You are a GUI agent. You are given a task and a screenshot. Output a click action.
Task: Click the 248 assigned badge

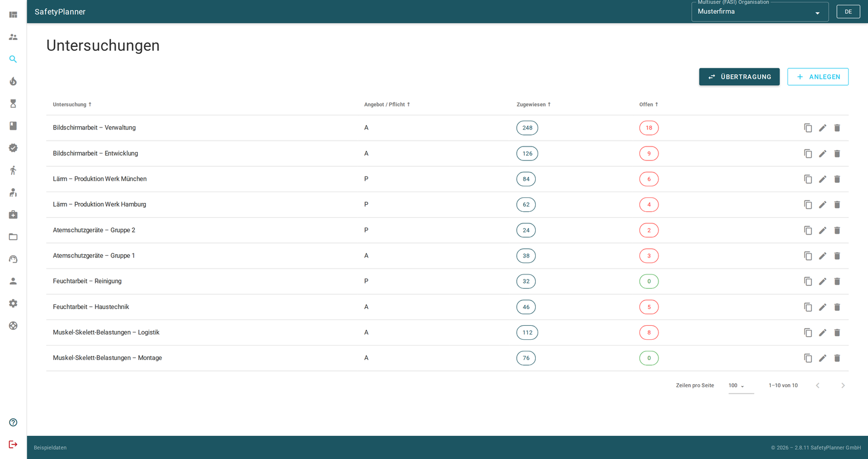tap(527, 128)
